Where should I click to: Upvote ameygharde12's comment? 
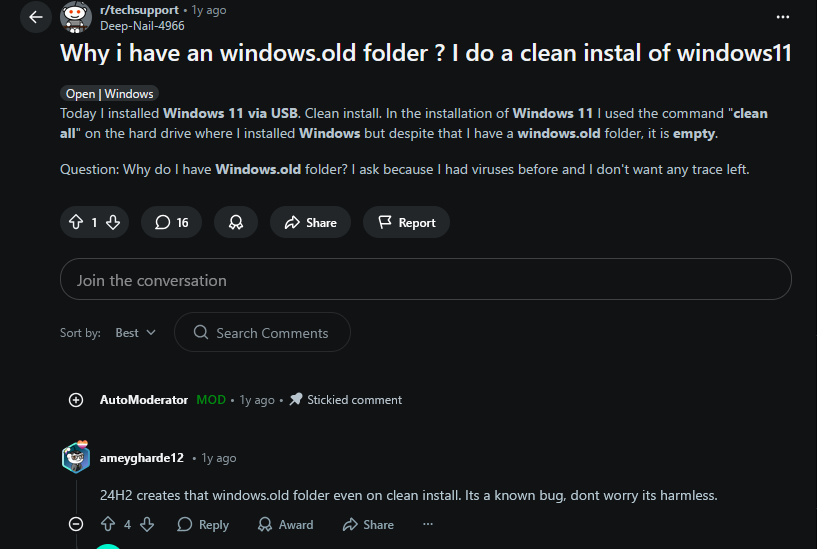108,524
